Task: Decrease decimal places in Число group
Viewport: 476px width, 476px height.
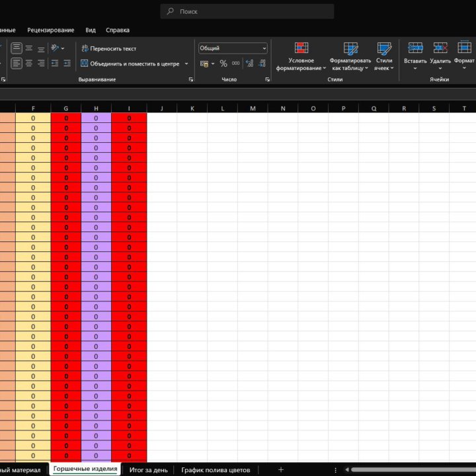Action: coord(262,63)
